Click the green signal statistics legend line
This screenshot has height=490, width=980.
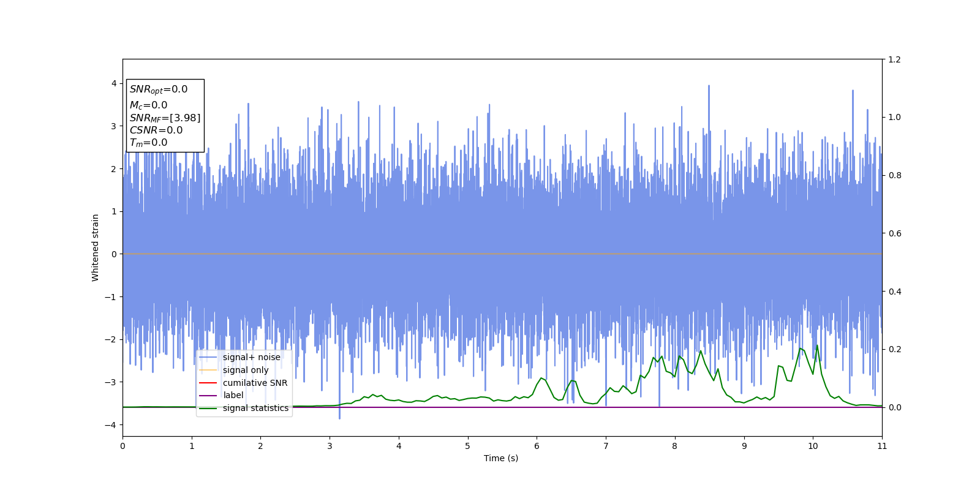coord(208,408)
